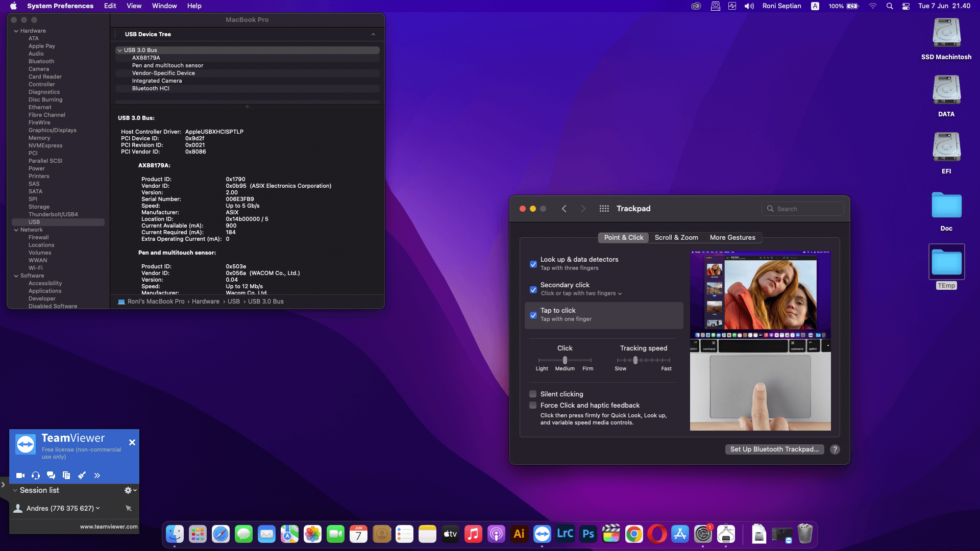Open Adobe Illustrator from the Dock
Viewport: 980px width, 551px height.
coord(519,534)
